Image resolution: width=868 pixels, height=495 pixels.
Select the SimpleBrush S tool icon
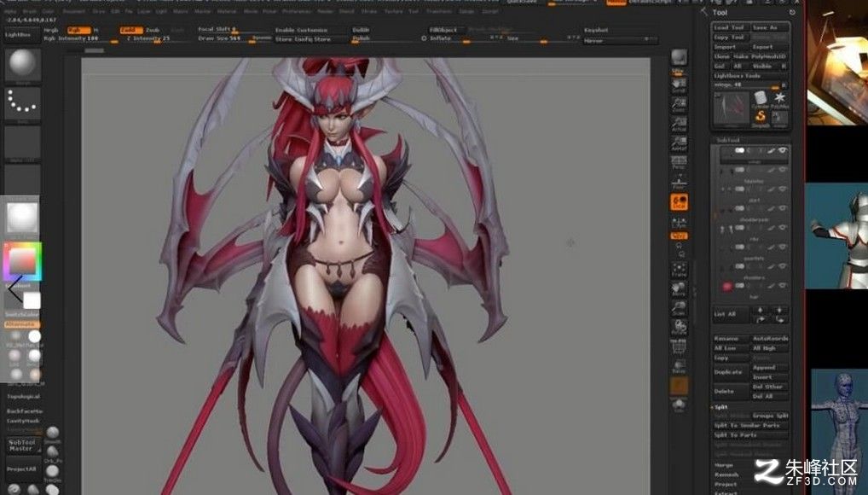pos(761,118)
